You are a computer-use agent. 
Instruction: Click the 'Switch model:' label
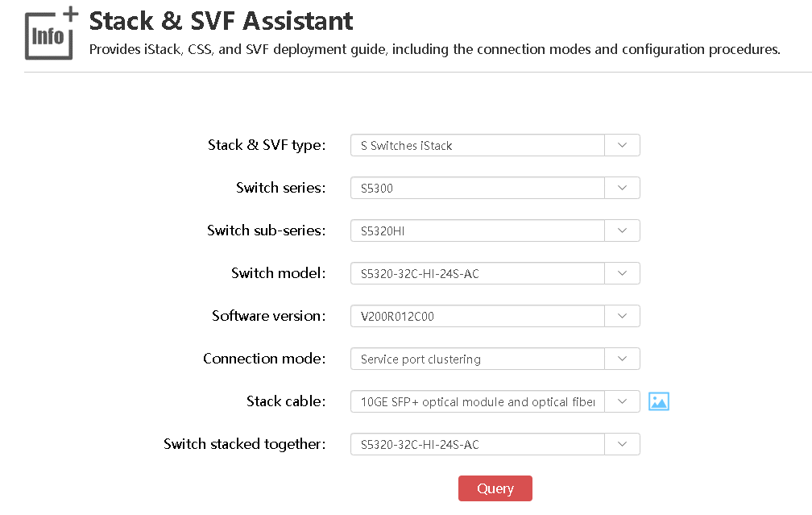coord(278,273)
